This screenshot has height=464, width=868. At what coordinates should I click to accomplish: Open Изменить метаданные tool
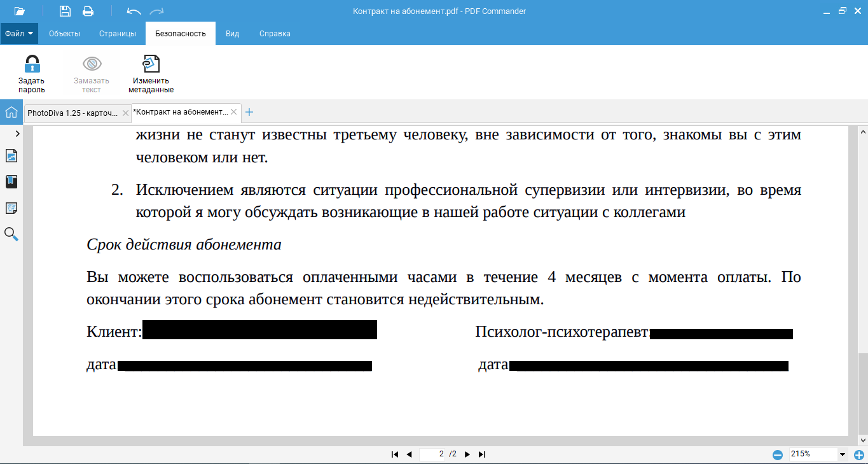click(151, 74)
